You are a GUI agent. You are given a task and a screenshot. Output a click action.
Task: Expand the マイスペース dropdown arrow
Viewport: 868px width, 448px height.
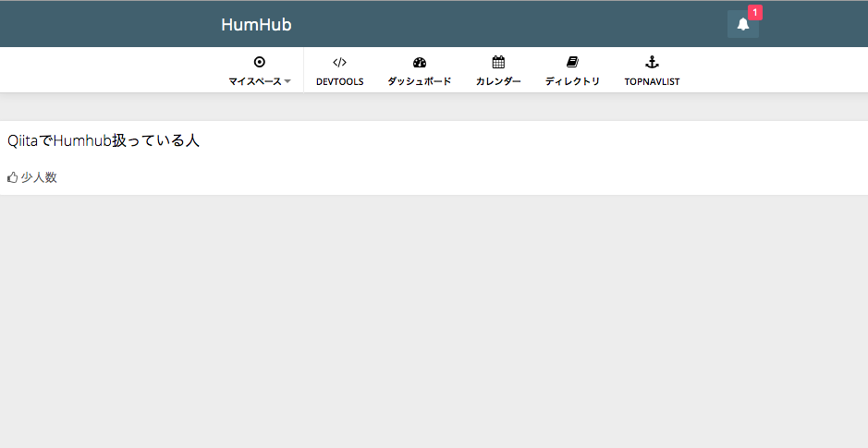287,81
